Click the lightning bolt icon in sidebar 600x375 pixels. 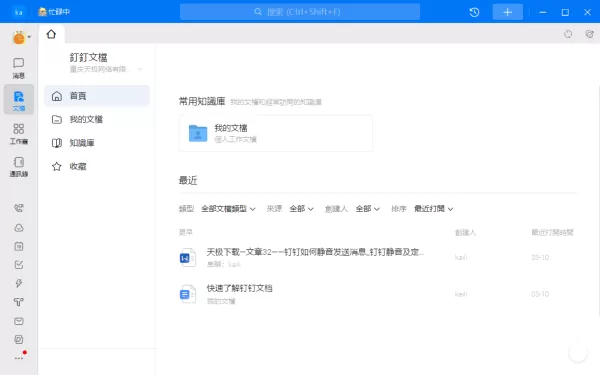point(18,283)
